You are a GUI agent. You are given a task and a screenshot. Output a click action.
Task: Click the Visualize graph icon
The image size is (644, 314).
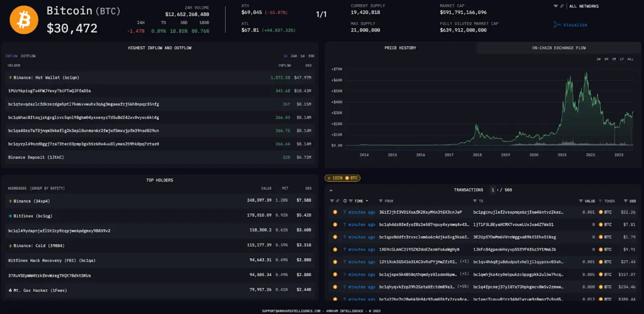click(556, 24)
